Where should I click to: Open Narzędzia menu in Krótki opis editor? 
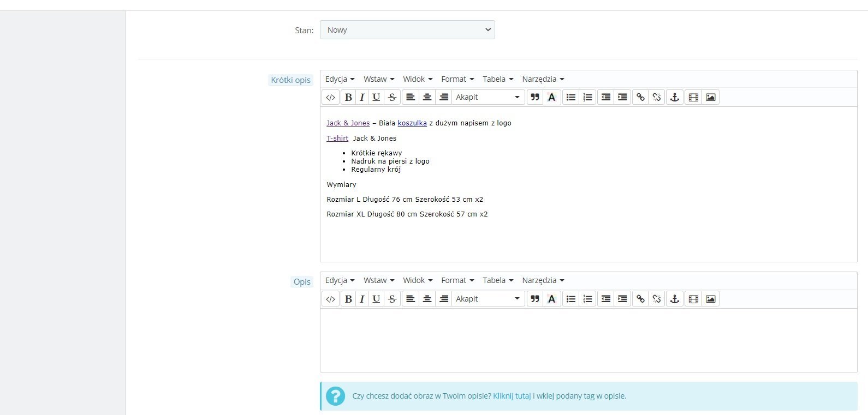coord(543,79)
